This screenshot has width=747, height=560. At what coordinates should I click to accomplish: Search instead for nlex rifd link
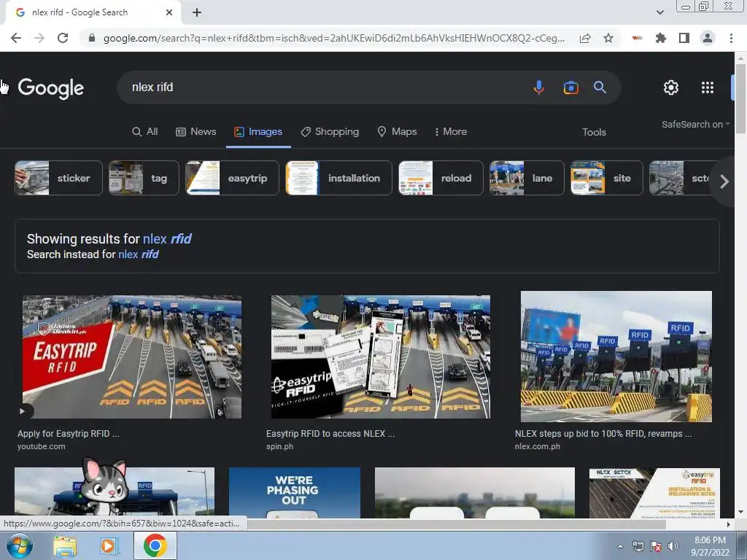pyautogui.click(x=138, y=254)
